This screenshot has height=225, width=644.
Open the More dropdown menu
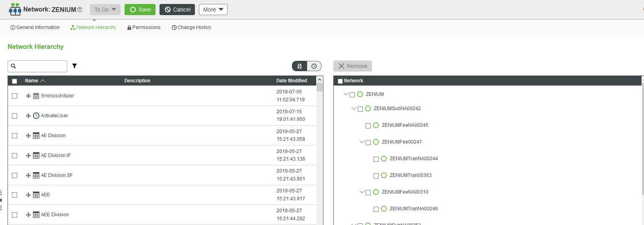tap(213, 10)
